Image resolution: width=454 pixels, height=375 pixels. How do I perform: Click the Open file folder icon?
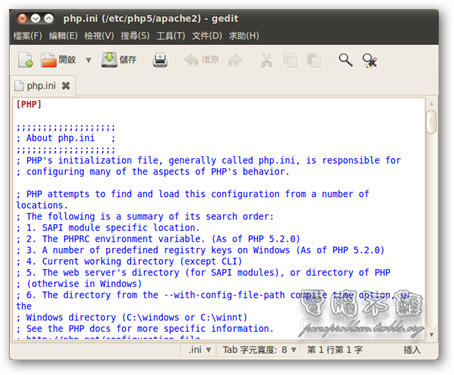[49, 60]
